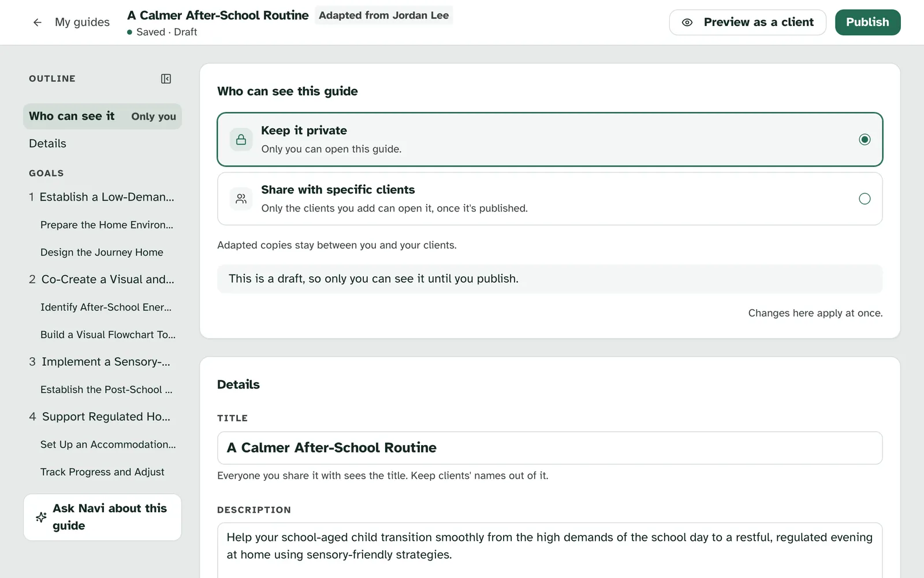Open Prepare the Home Environ... step
The image size is (924, 578).
click(x=107, y=225)
